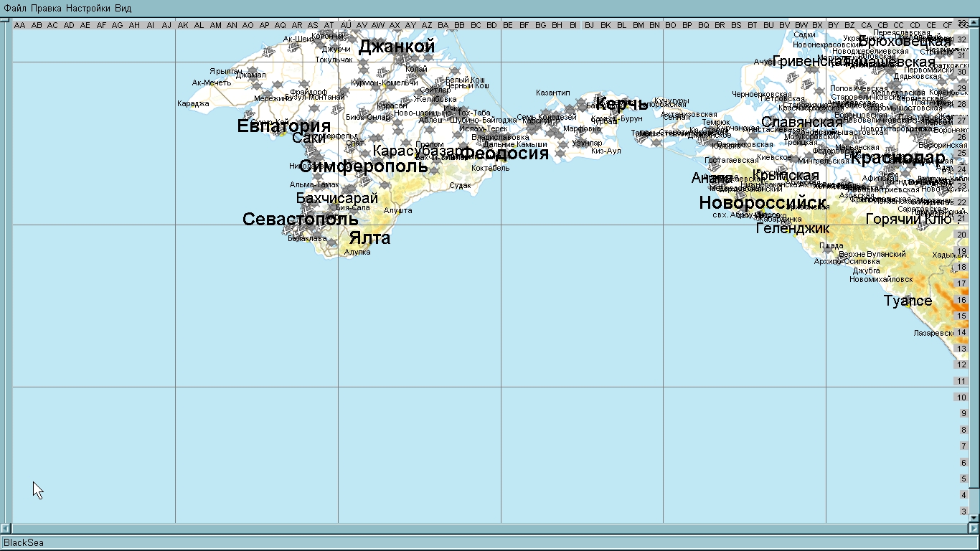This screenshot has width=980, height=551.
Task: Select the Судак town label
Action: [461, 185]
